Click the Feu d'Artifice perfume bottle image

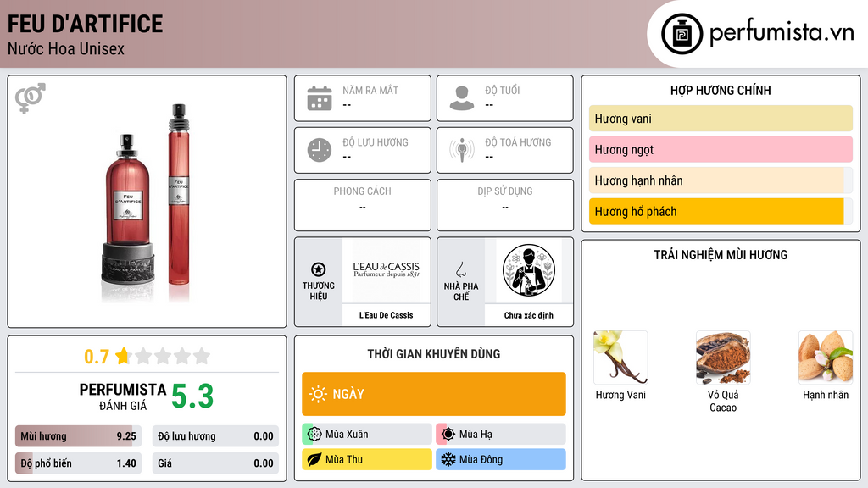tap(147, 203)
